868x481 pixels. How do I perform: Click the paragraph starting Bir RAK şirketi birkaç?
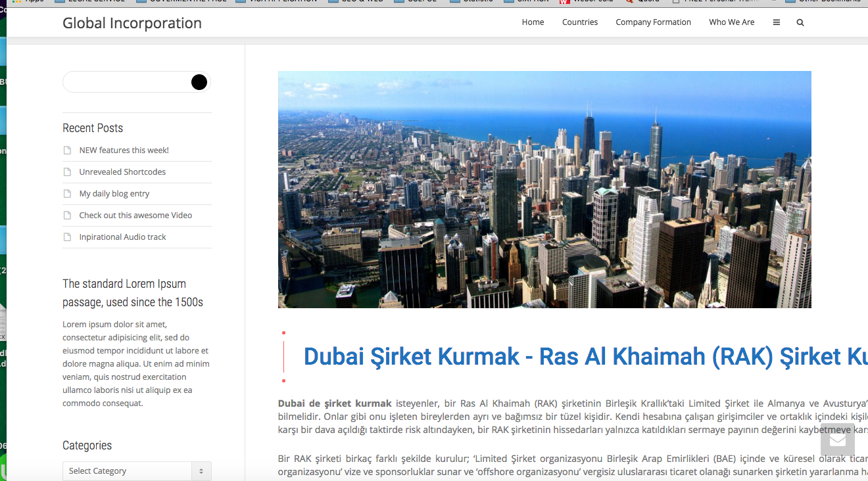point(573,465)
